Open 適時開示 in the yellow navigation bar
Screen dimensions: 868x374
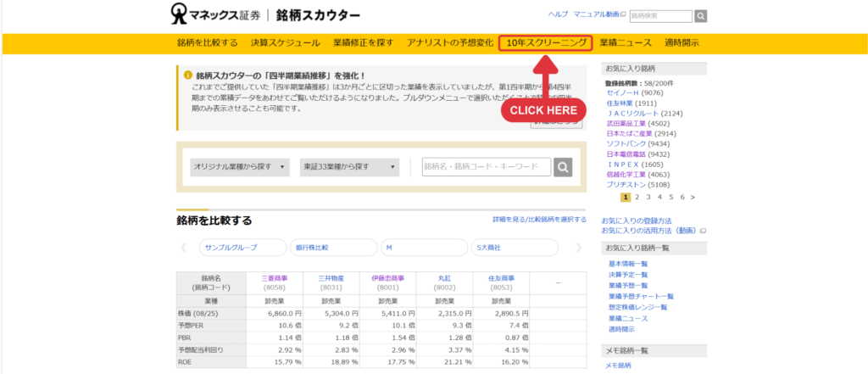(x=682, y=42)
